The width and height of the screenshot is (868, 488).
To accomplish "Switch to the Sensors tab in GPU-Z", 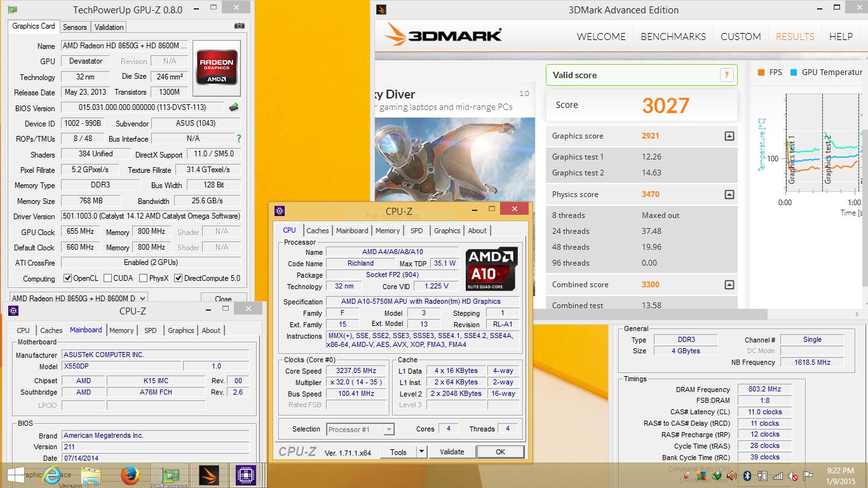I will click(74, 27).
